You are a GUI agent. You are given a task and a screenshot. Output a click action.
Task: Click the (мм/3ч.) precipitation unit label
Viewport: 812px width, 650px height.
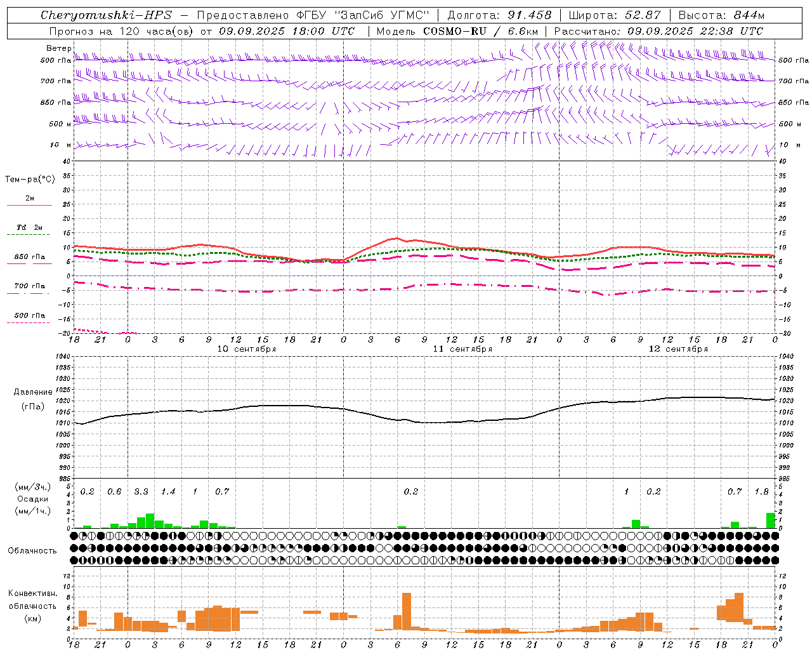pyautogui.click(x=33, y=487)
